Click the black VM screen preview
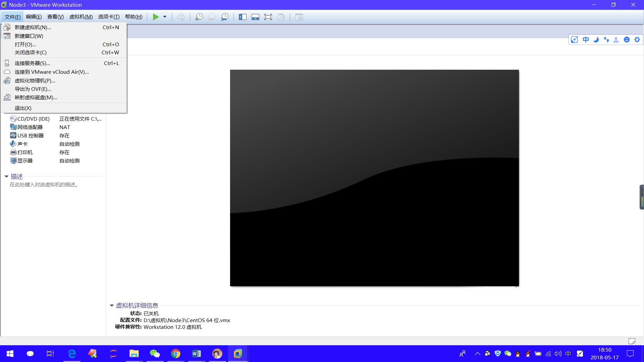This screenshot has width=644, height=362. [x=374, y=178]
